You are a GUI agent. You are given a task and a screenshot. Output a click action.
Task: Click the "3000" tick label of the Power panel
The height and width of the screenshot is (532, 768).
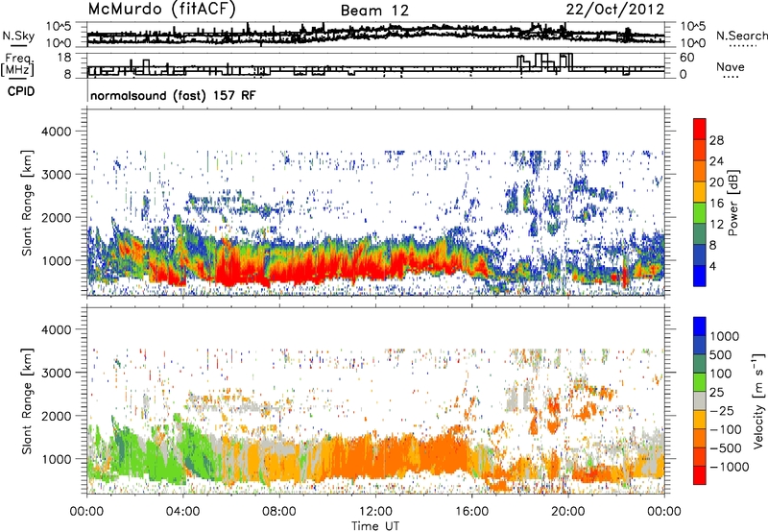coord(56,175)
